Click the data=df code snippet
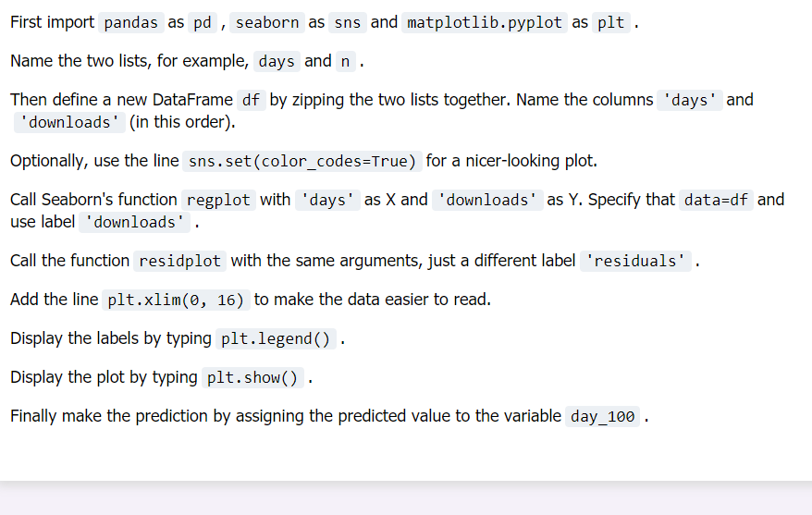 click(716, 200)
